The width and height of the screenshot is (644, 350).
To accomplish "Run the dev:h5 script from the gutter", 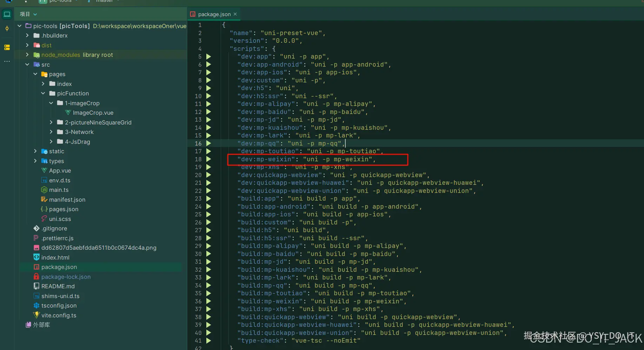I will coord(208,88).
